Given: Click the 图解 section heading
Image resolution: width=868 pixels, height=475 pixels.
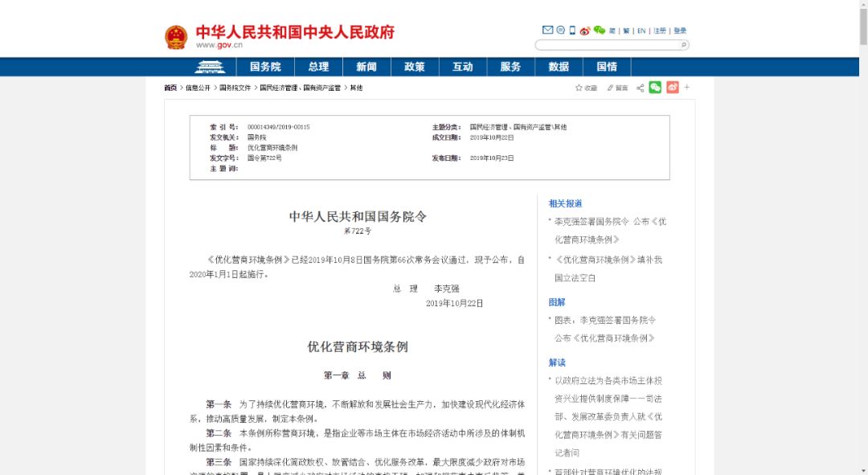Looking at the screenshot, I should [557, 301].
